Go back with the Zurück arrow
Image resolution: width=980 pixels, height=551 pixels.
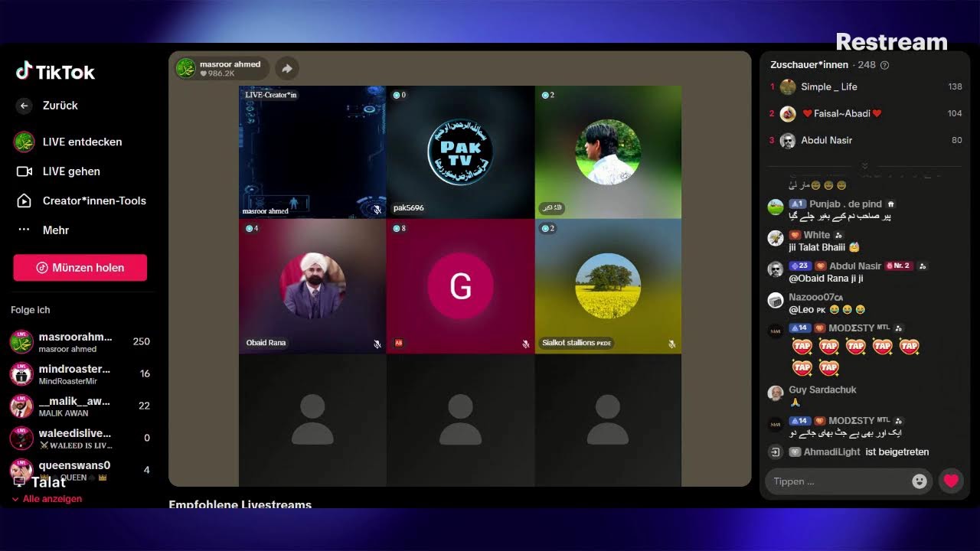[24, 106]
